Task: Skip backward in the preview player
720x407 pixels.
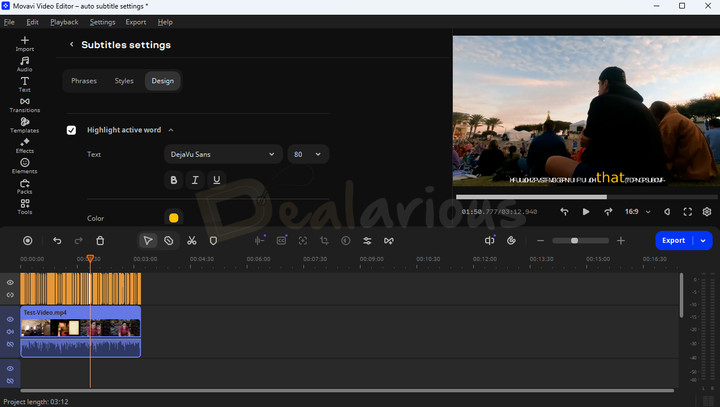Action: (x=564, y=212)
